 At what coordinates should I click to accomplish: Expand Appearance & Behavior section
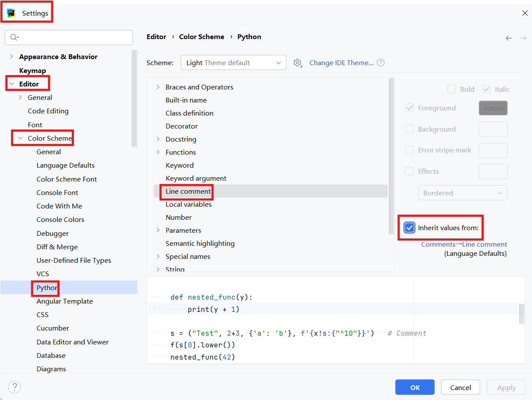11,56
